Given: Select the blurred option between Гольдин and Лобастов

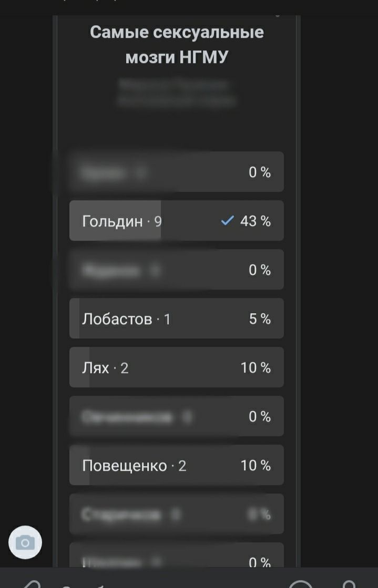Looking at the screenshot, I should [x=176, y=270].
